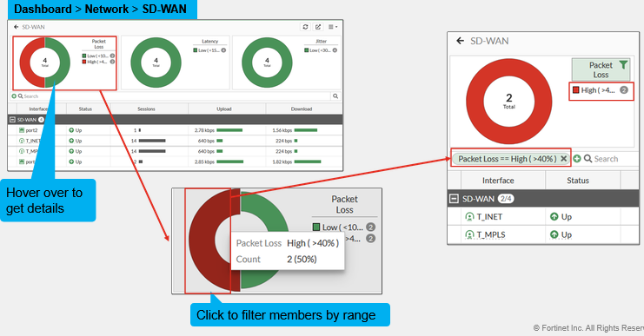The height and width of the screenshot is (336, 644).
Task: Collapse the SD-WAN 2/4 group
Action: tap(454, 199)
